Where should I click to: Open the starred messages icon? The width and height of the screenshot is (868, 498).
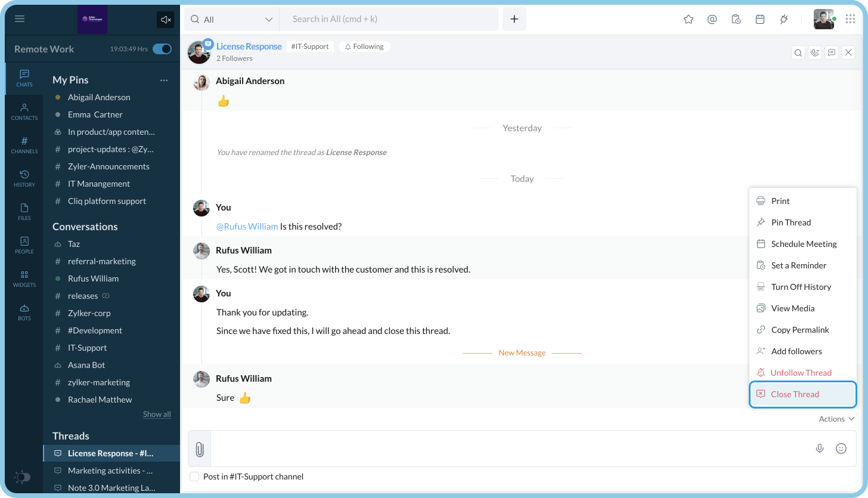[689, 19]
